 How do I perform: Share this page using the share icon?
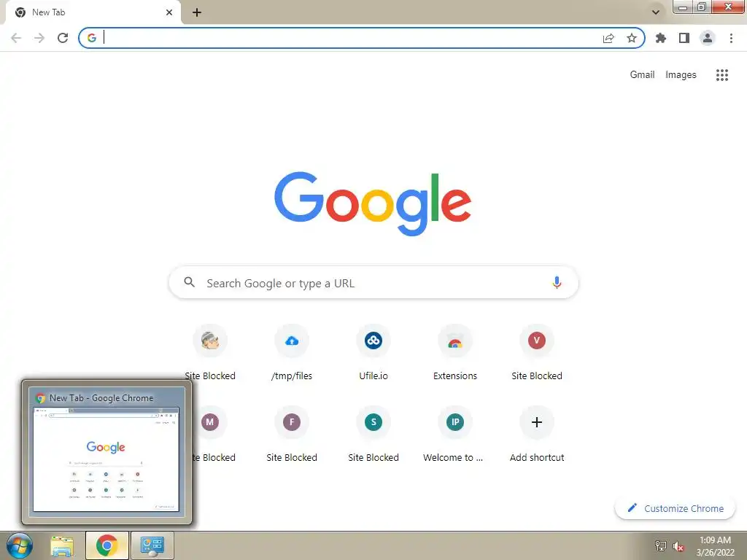(608, 38)
